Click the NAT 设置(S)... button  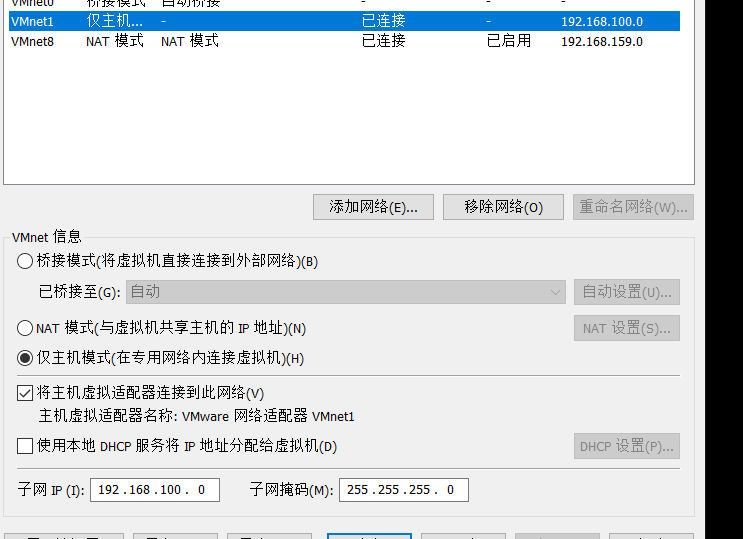tap(627, 328)
